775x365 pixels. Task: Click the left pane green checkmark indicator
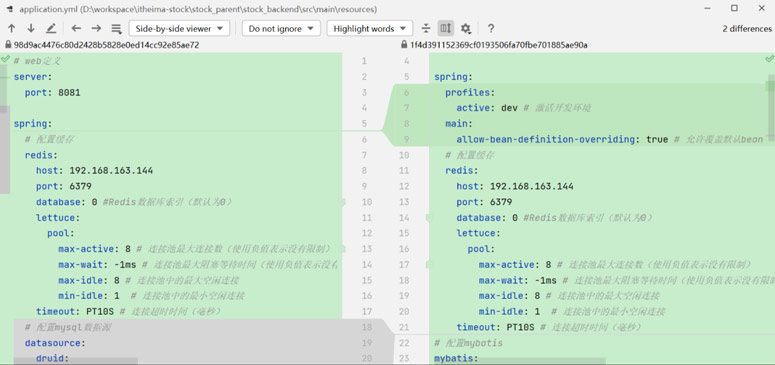tap(5, 59)
